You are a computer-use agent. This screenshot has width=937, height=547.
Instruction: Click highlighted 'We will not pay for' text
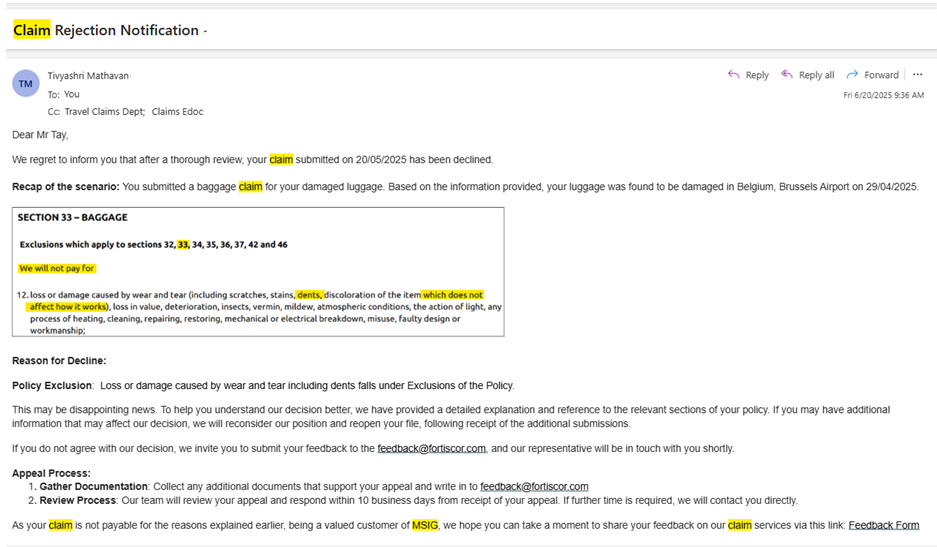[x=57, y=268]
